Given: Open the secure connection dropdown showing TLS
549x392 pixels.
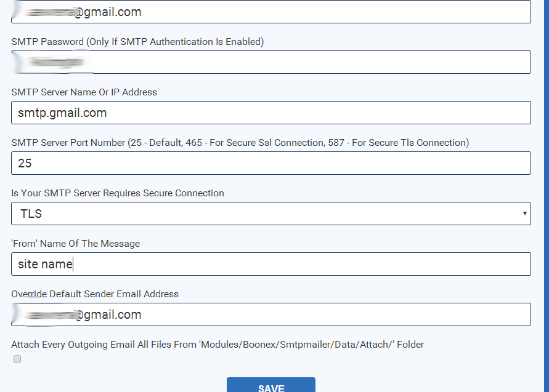Looking at the screenshot, I should (x=271, y=214).
